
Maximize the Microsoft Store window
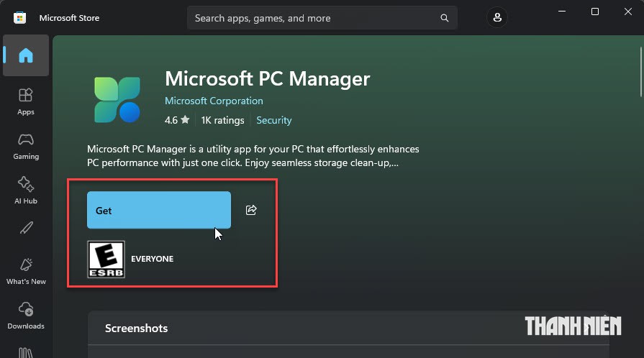(x=595, y=12)
